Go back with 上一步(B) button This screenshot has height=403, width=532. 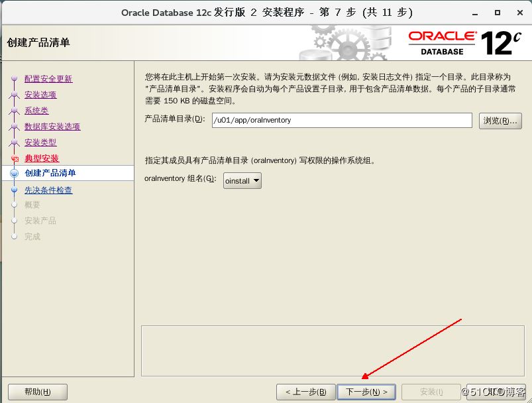tap(305, 392)
